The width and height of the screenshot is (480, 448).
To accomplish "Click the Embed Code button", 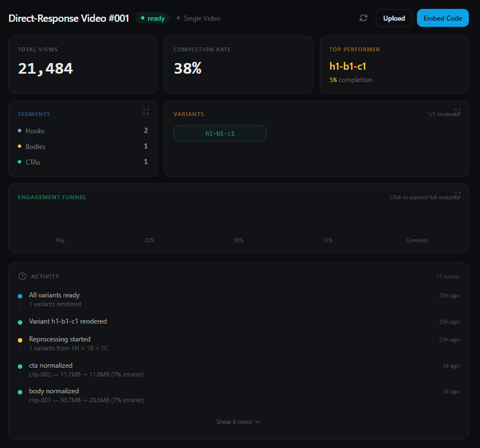I will pyautogui.click(x=443, y=18).
